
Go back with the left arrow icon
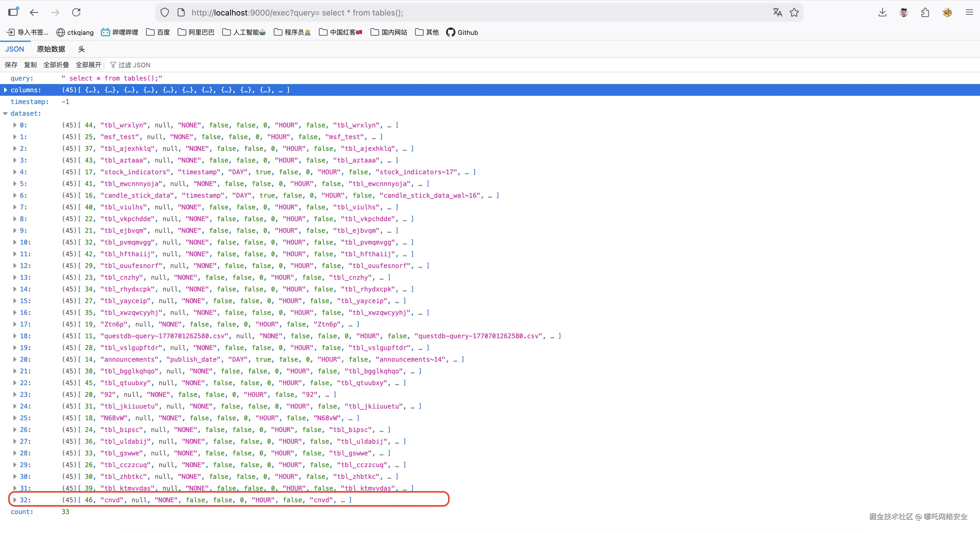click(x=34, y=13)
